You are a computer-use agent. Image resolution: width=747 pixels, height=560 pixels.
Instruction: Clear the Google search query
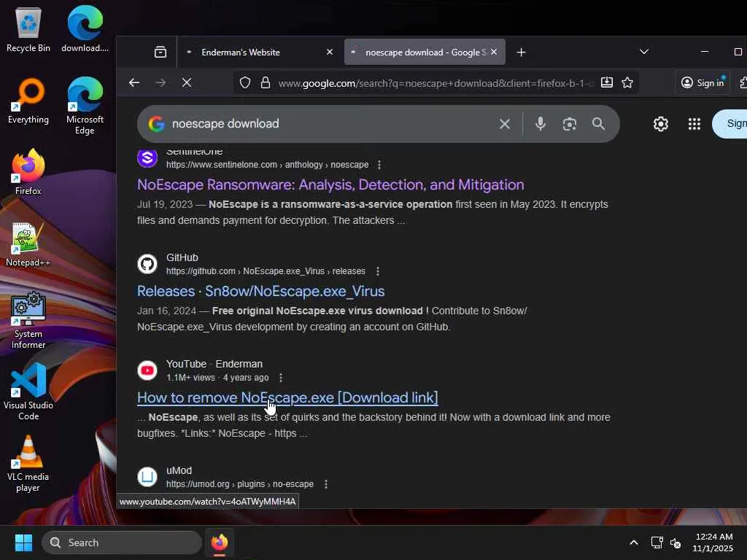[505, 124]
